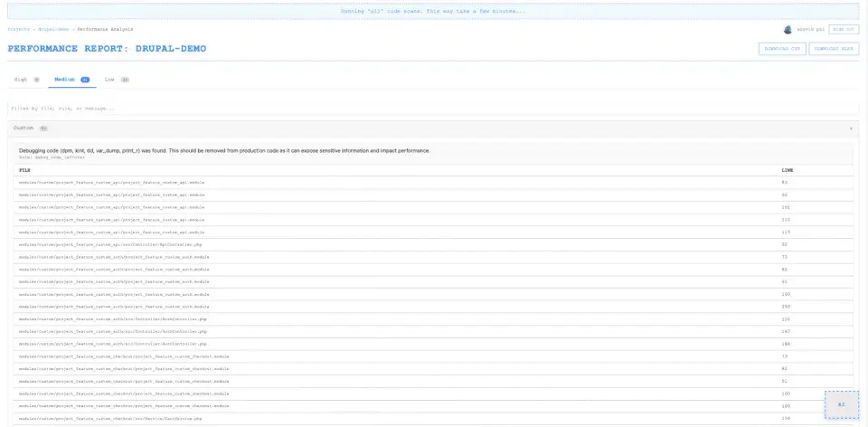Download the report as XLSX
Screen dimensions: 868x427
[x=834, y=49]
